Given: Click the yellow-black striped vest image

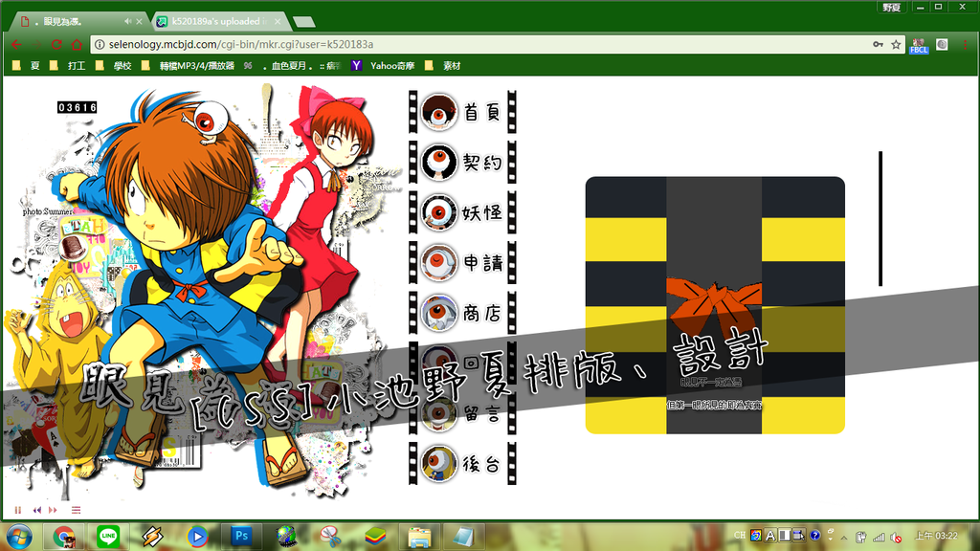Looking at the screenshot, I should point(715,305).
